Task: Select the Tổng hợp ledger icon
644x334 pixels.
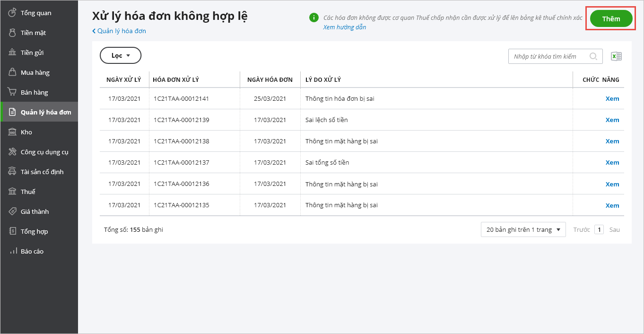Action: click(x=12, y=231)
